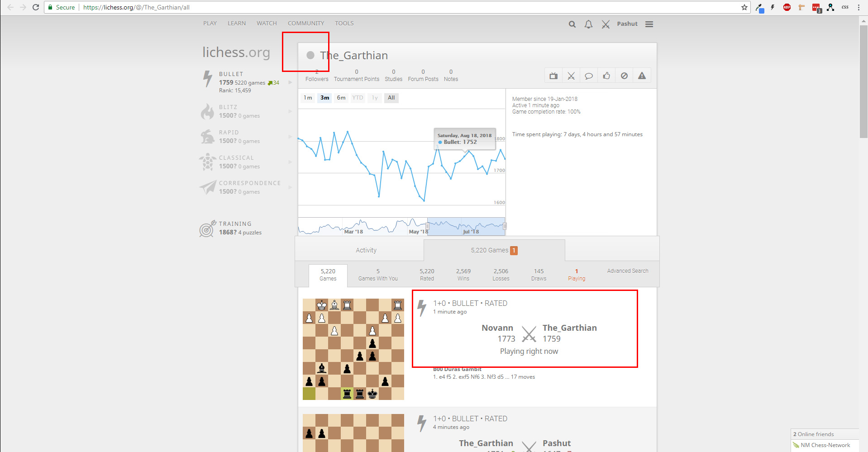Set rating chart range to 1y
Screen dimensions: 868x452
[375, 98]
